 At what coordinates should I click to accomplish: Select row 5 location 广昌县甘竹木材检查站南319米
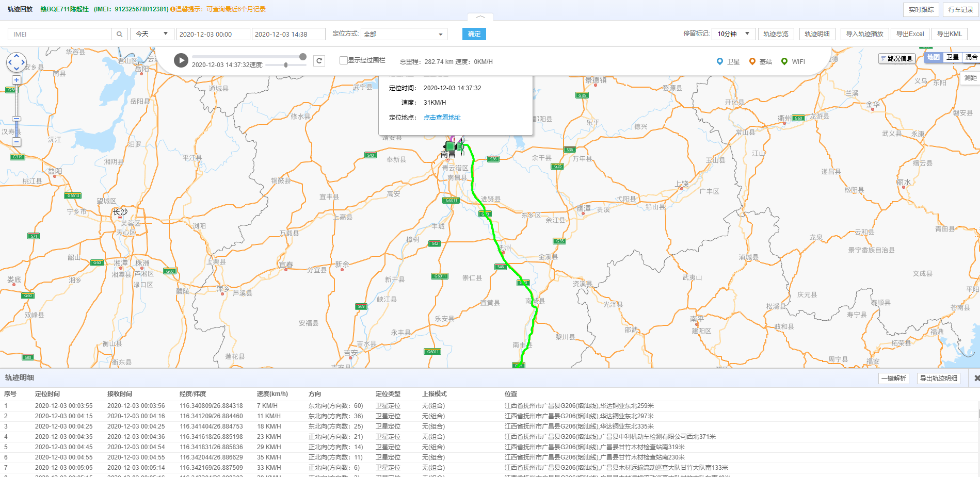point(595,447)
